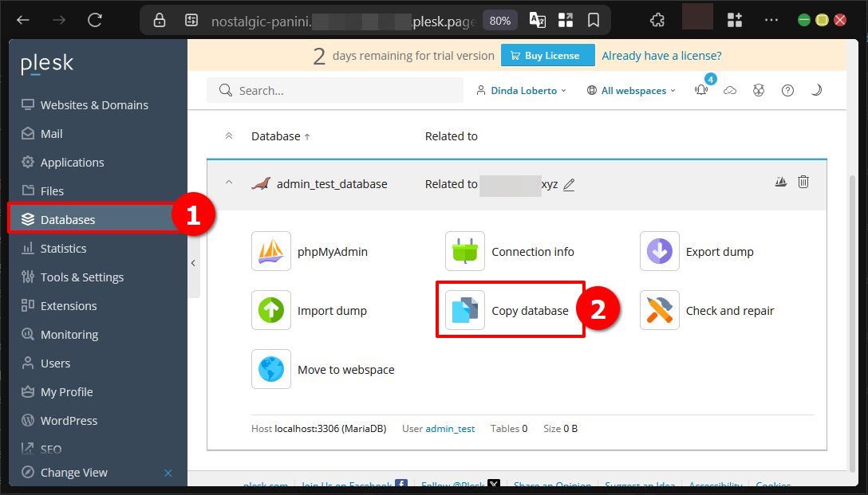
Task: Close the Change View panel
Action: (168, 472)
